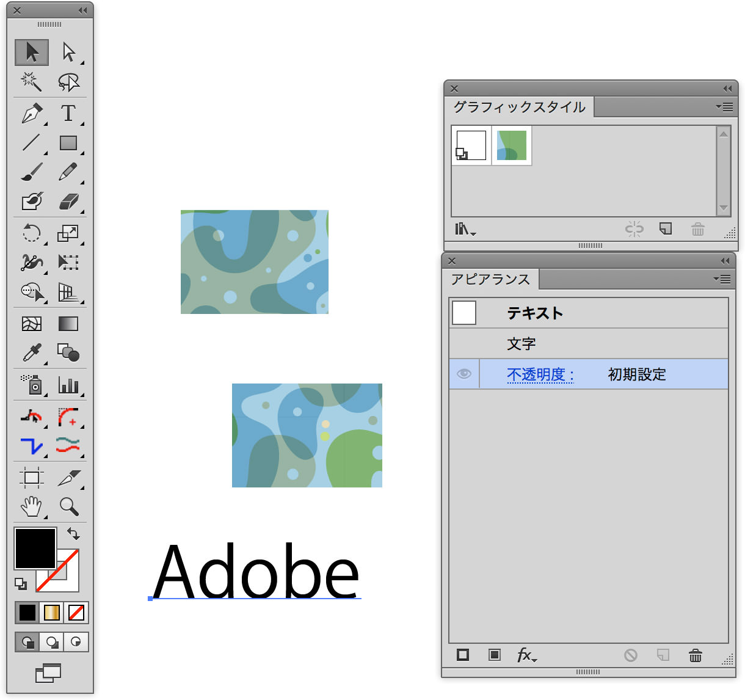Grab the Hand tool
This screenshot has width=745, height=700.
(x=32, y=507)
